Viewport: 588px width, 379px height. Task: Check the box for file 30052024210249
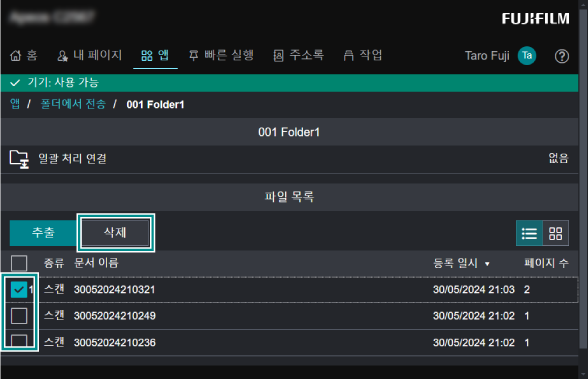(x=19, y=316)
